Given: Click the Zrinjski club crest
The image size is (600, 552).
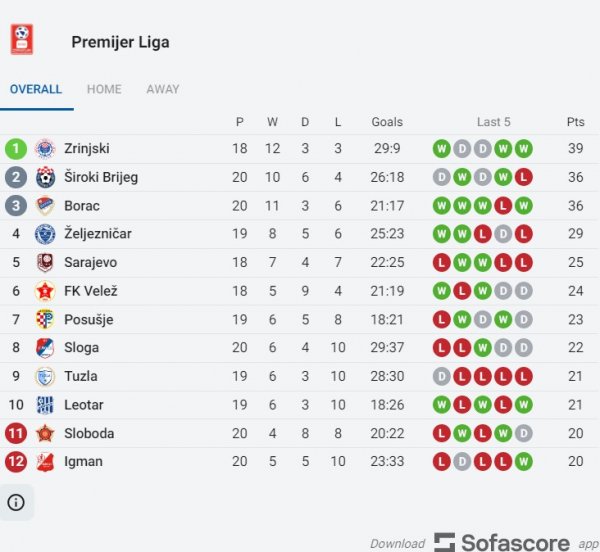Looking at the screenshot, I should 44,149.
